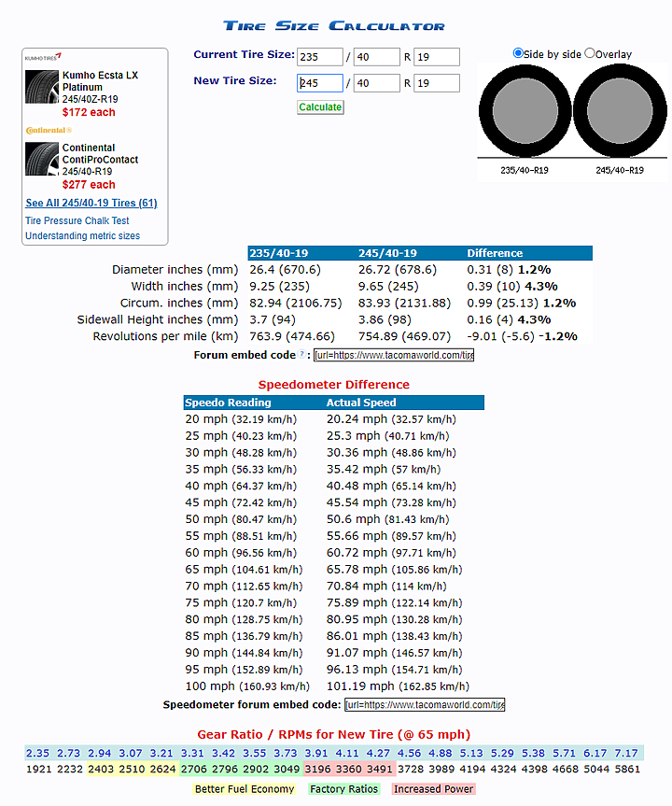The width and height of the screenshot is (672, 806).
Task: Click gear ratio 4.56
Action: (409, 753)
